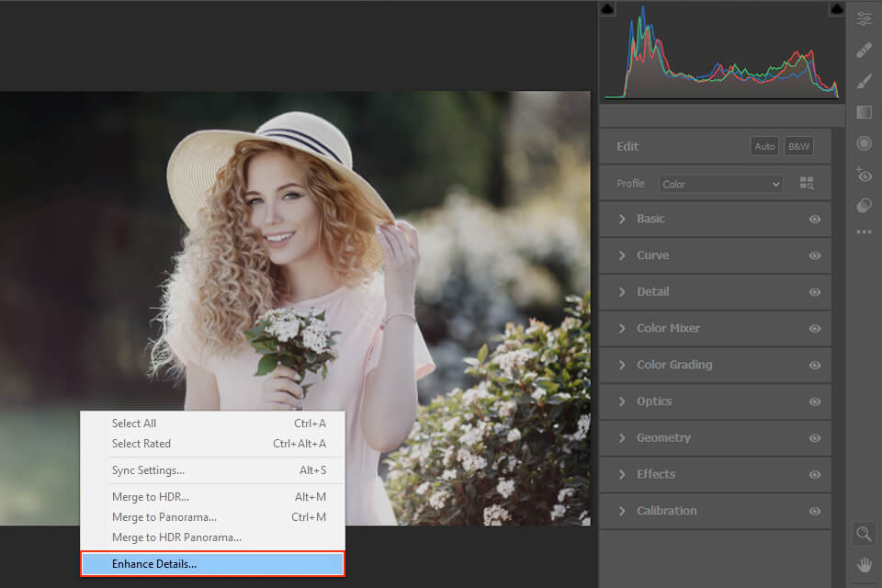The image size is (882, 588).
Task: Select the Zoom magnifier tool
Action: (x=864, y=534)
